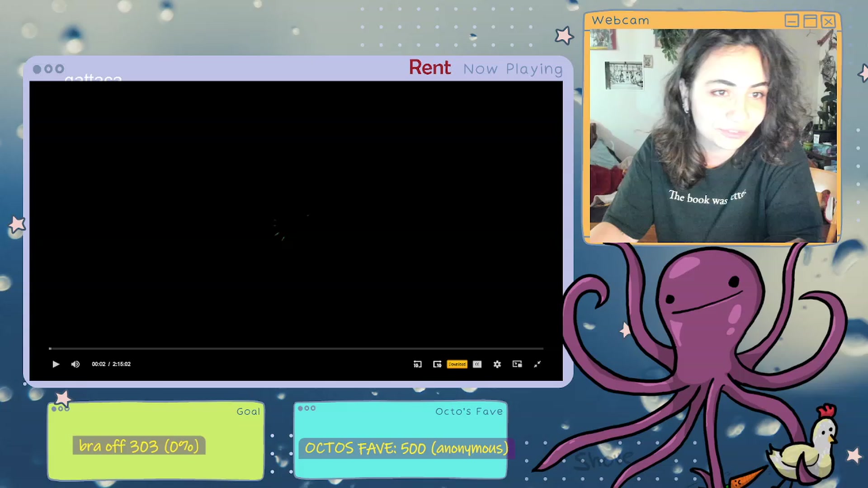Click the Webcam title label

click(620, 20)
